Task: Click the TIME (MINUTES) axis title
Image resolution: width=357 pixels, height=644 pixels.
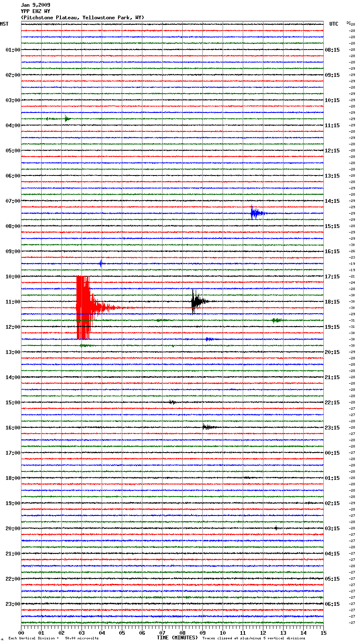Action: point(177,638)
